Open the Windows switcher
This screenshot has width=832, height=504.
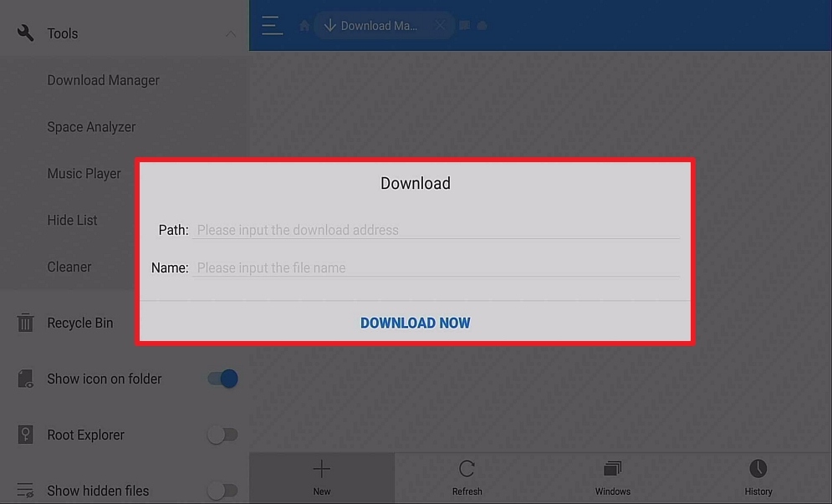point(612,478)
